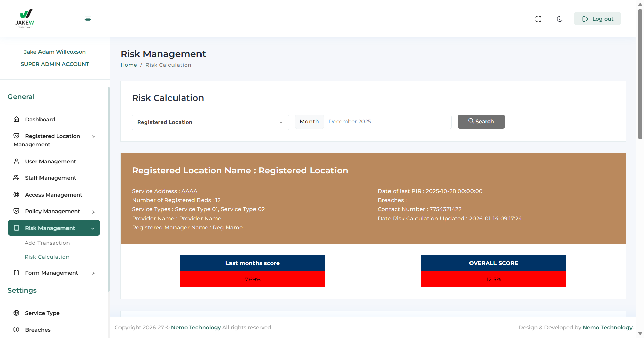Click the Dashboard home icon

16,119
